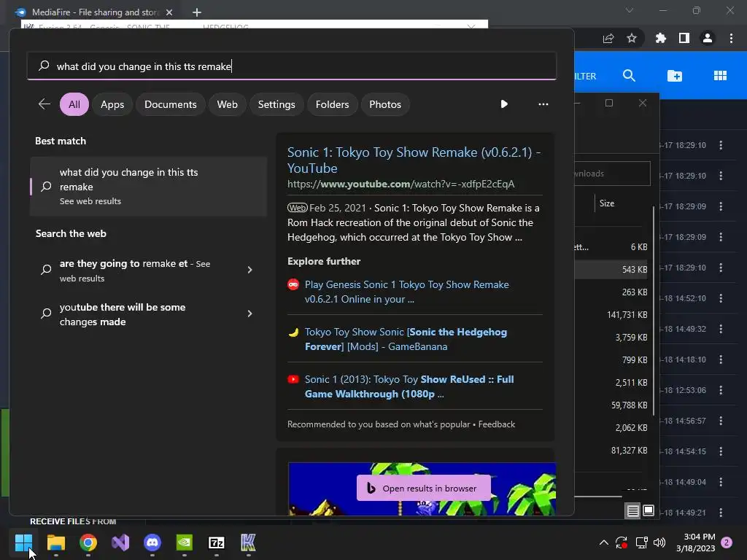Image resolution: width=747 pixels, height=560 pixels.
Task: Open the GameBanana Tokyo Toy Show Sonic link
Action: click(x=406, y=339)
